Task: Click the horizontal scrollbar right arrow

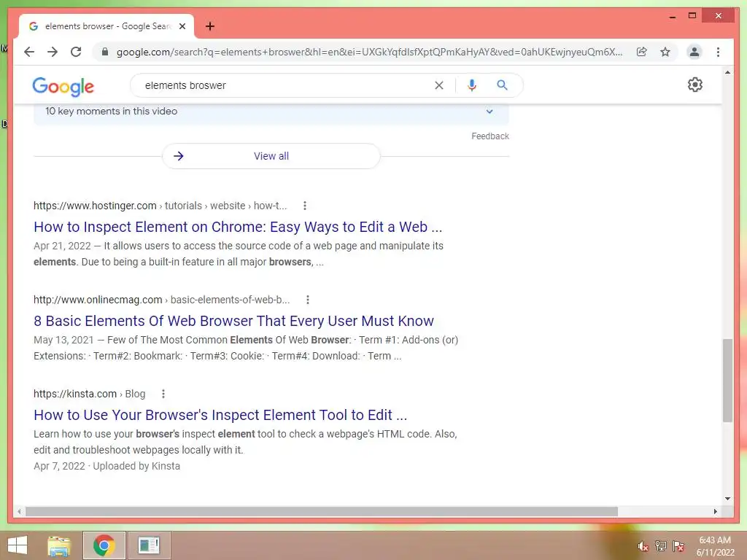Action: [x=715, y=511]
